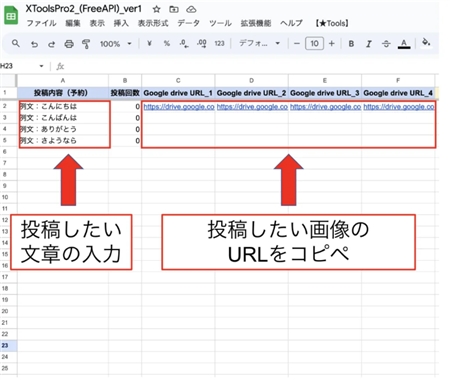Open the 拡張機能 menu
The width and height of the screenshot is (450, 380).
(x=256, y=23)
